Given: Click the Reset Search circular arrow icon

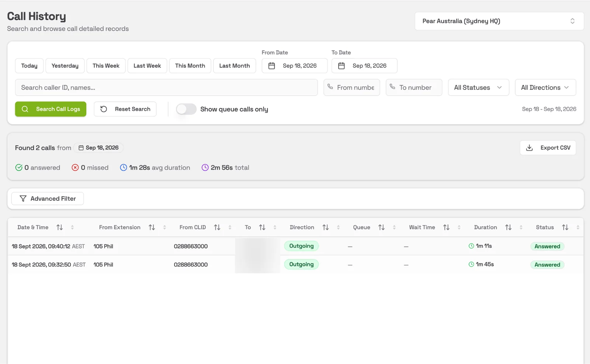Looking at the screenshot, I should click(104, 109).
